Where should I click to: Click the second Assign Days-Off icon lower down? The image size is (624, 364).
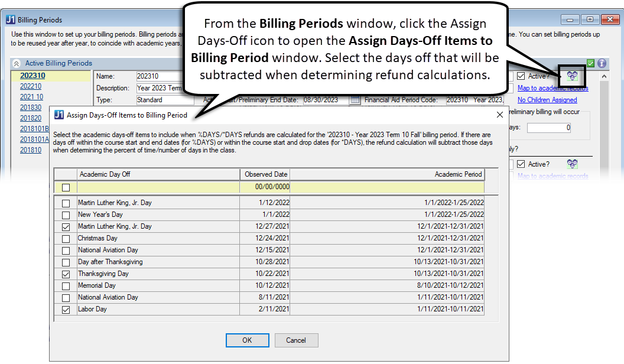coord(572,164)
